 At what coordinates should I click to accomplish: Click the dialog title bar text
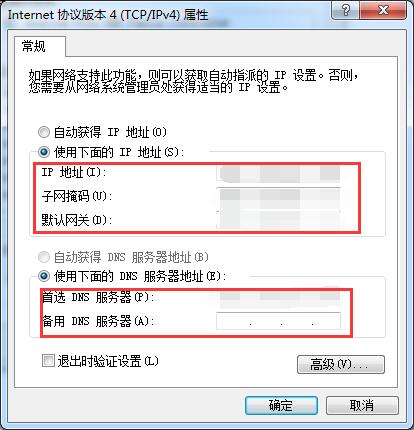108,15
